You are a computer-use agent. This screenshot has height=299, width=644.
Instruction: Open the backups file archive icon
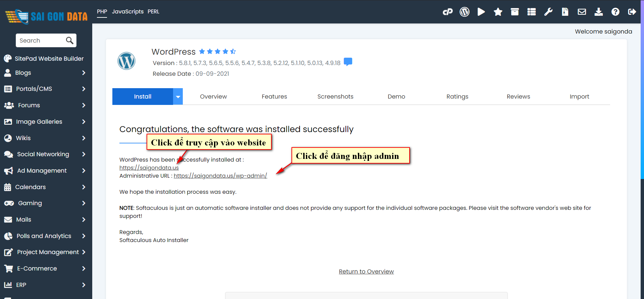tap(565, 12)
